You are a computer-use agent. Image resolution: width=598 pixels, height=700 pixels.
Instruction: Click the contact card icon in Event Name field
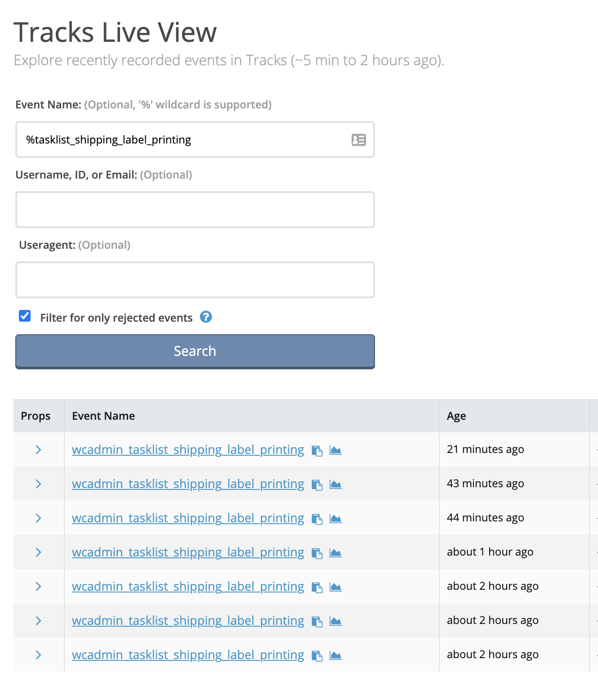359,140
